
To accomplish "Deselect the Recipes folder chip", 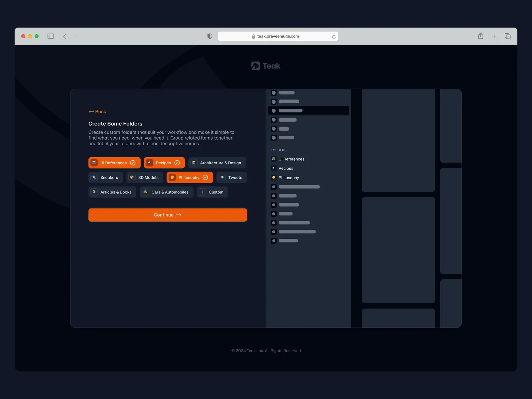I will pos(164,163).
